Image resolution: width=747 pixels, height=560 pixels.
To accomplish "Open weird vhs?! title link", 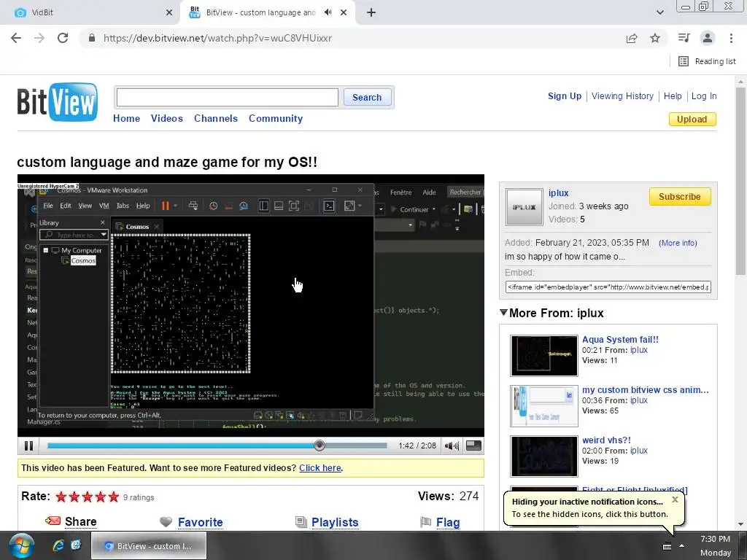I will 606,440.
